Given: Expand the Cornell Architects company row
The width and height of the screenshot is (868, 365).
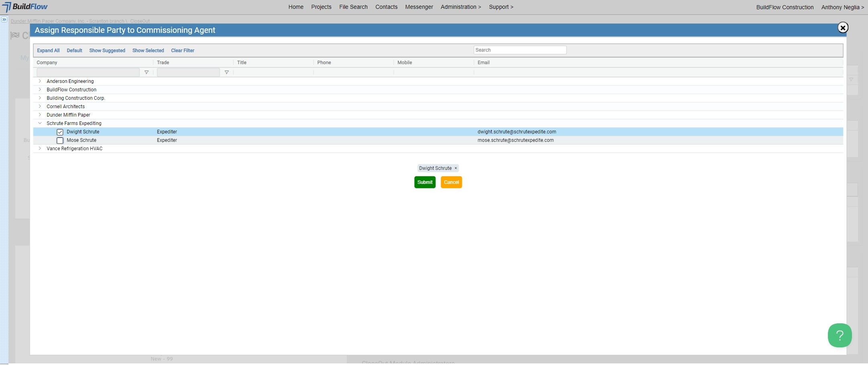Looking at the screenshot, I should tap(40, 107).
